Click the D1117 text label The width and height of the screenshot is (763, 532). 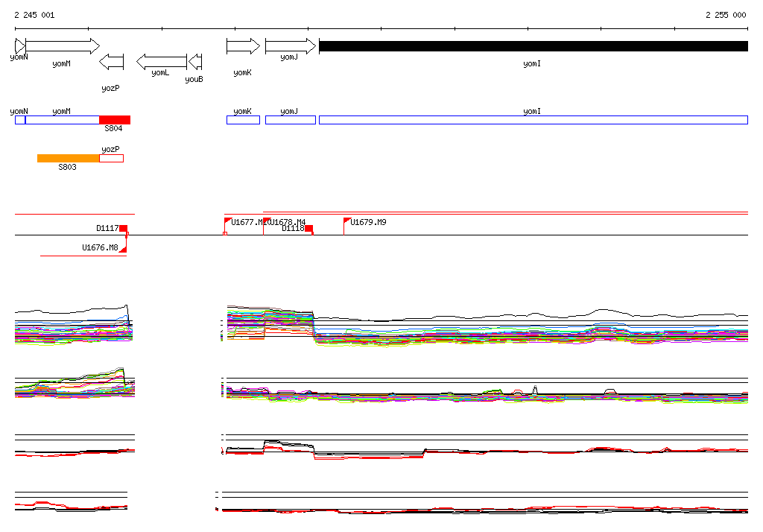coord(107,228)
